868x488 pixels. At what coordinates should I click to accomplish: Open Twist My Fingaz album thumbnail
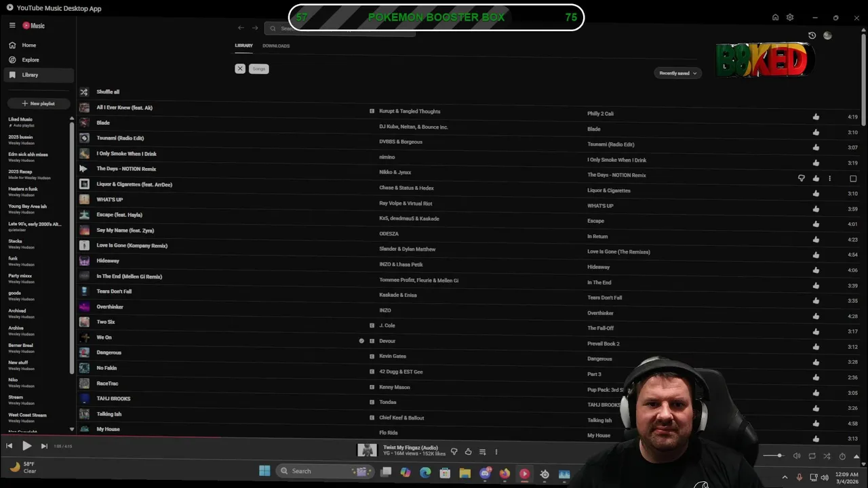367,450
